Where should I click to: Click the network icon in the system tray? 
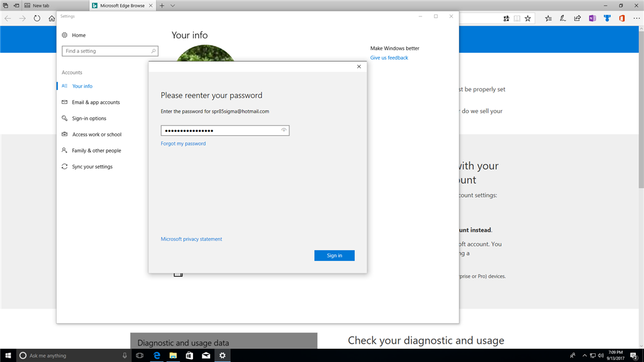tap(592, 356)
